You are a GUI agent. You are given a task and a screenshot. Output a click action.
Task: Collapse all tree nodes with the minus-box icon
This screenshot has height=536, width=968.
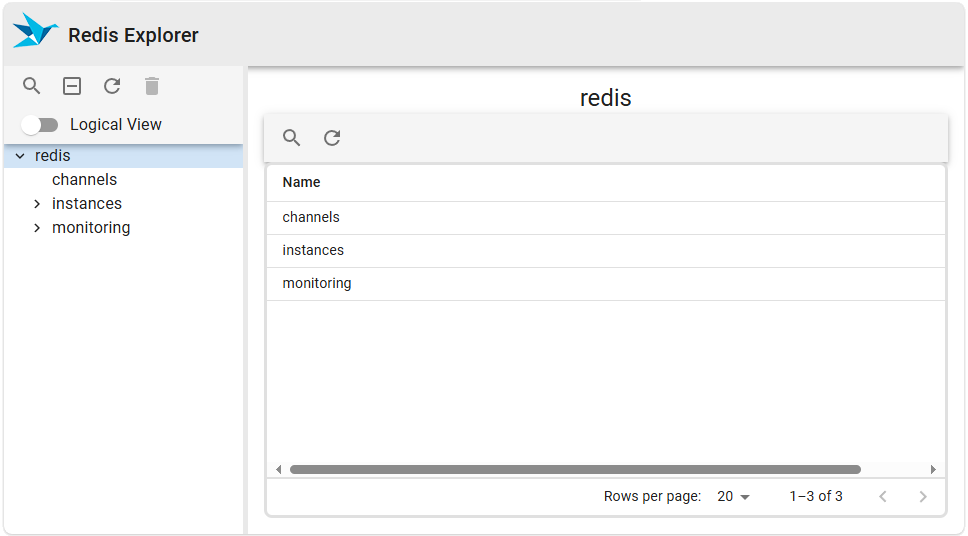pyautogui.click(x=72, y=86)
